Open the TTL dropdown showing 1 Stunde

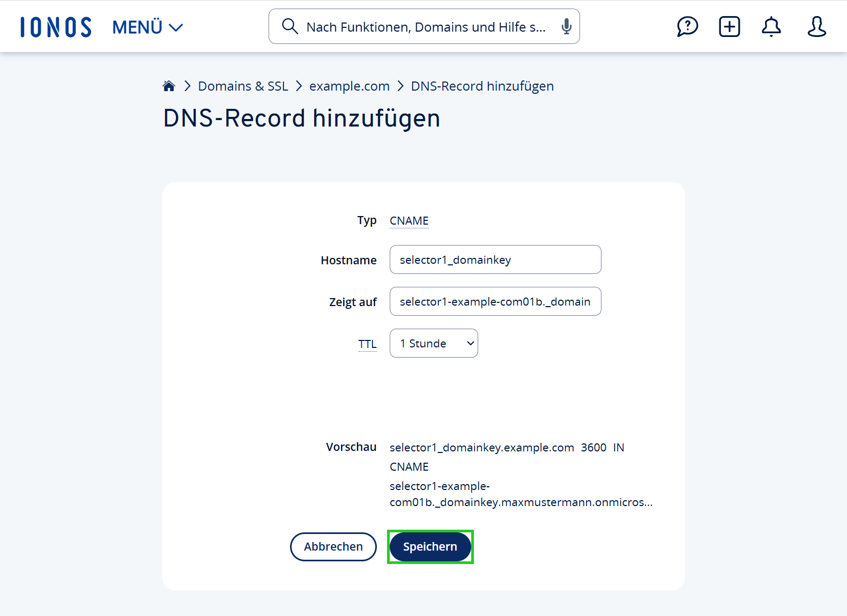click(434, 343)
